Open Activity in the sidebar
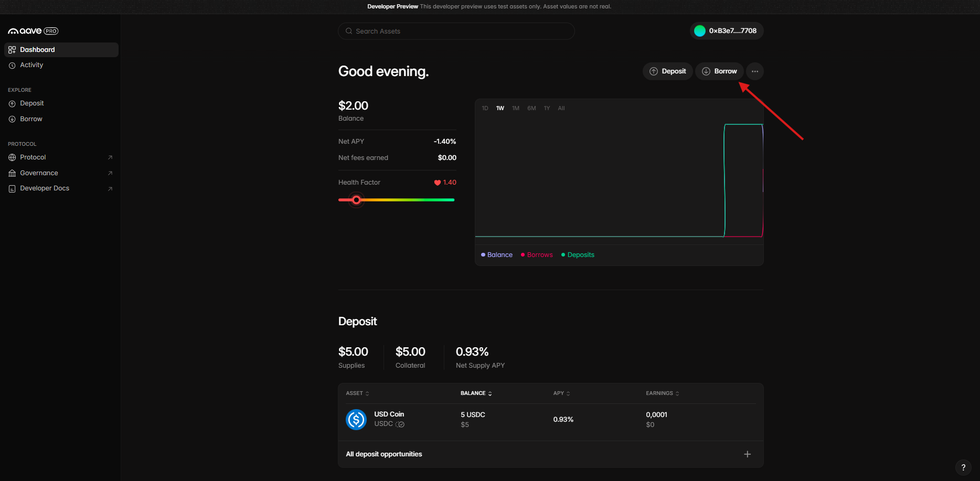 (31, 65)
